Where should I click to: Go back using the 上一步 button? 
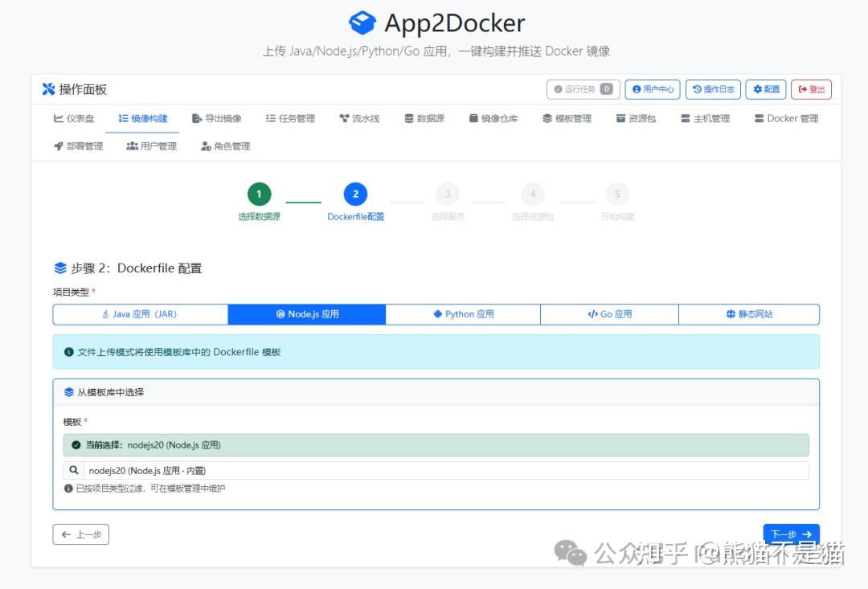pyautogui.click(x=80, y=534)
